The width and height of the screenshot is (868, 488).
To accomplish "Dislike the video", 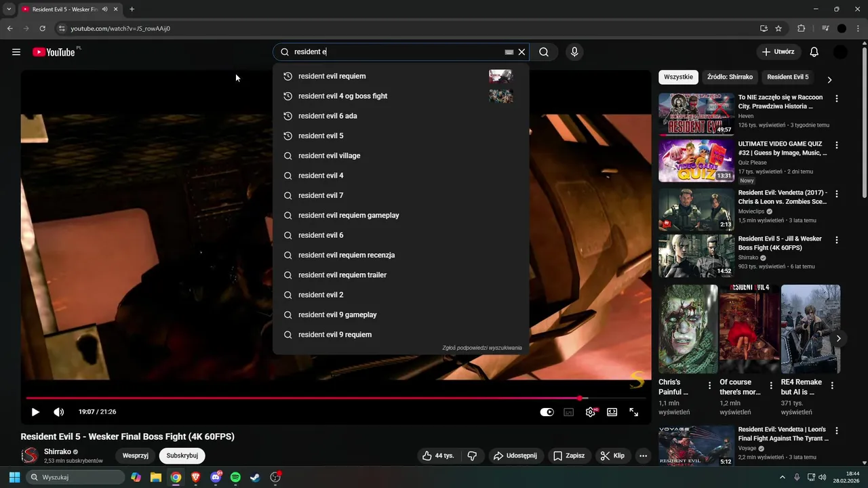I will coord(473,456).
